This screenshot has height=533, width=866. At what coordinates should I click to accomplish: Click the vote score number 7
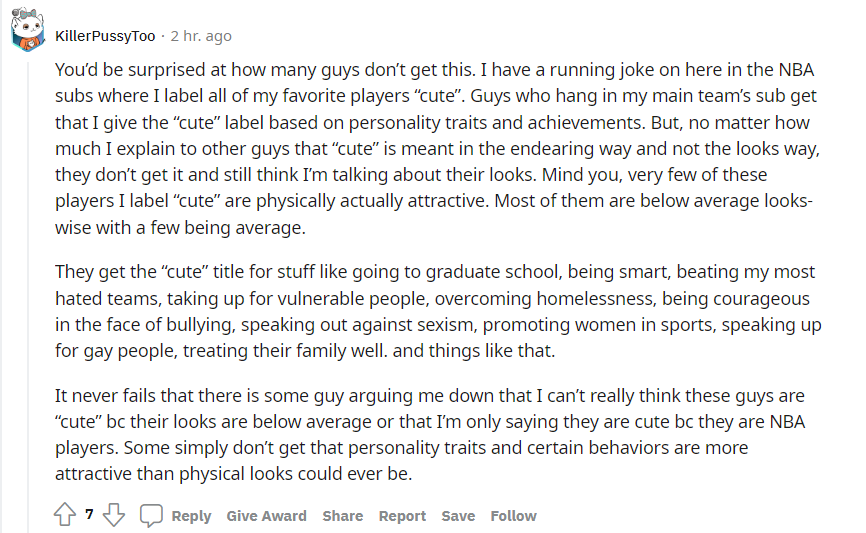(89, 515)
